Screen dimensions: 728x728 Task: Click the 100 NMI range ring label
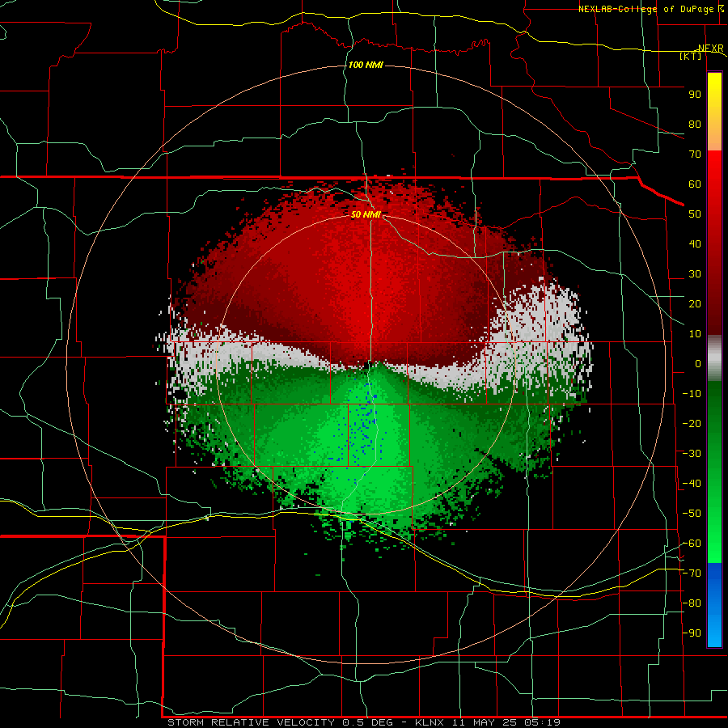(366, 65)
